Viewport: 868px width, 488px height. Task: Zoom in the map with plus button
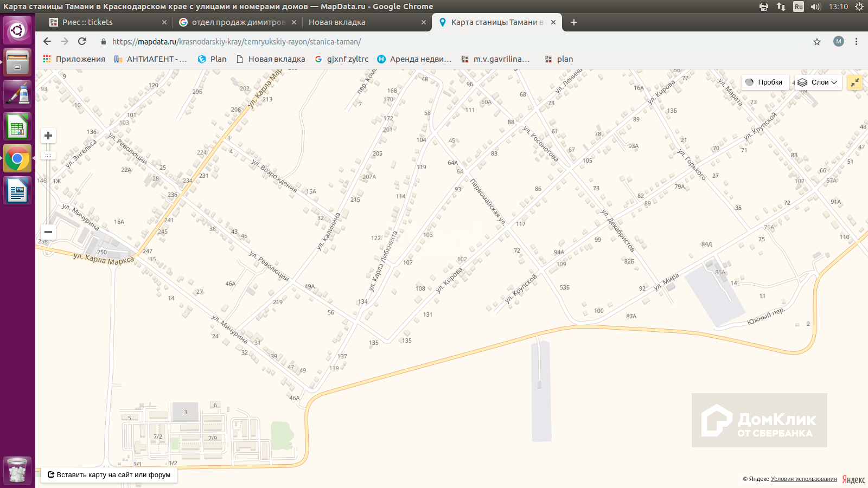(48, 136)
